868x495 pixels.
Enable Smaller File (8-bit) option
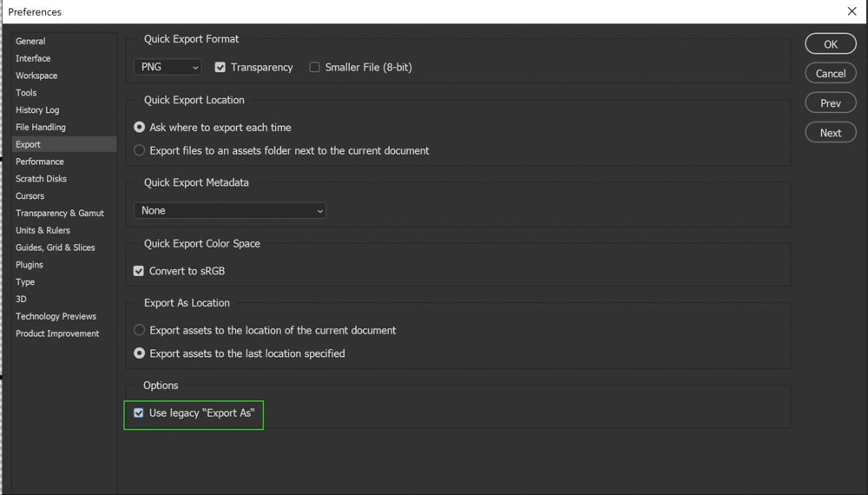click(x=314, y=67)
